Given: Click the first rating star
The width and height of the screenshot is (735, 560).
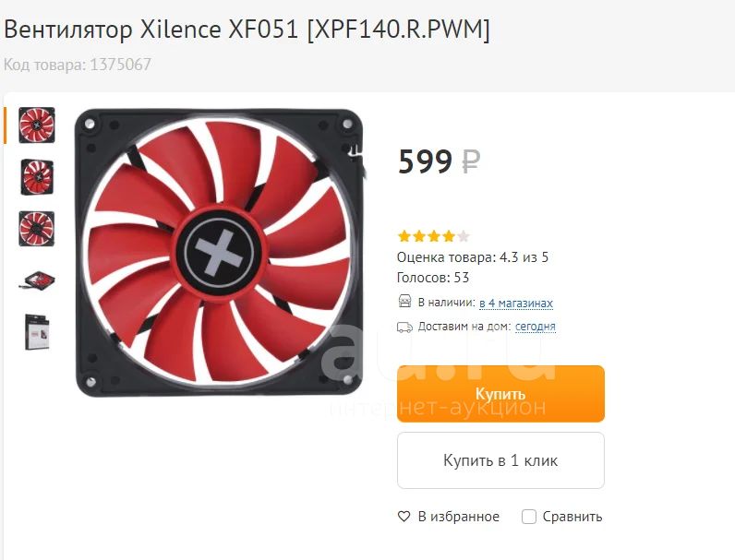Looking at the screenshot, I should point(404,236).
